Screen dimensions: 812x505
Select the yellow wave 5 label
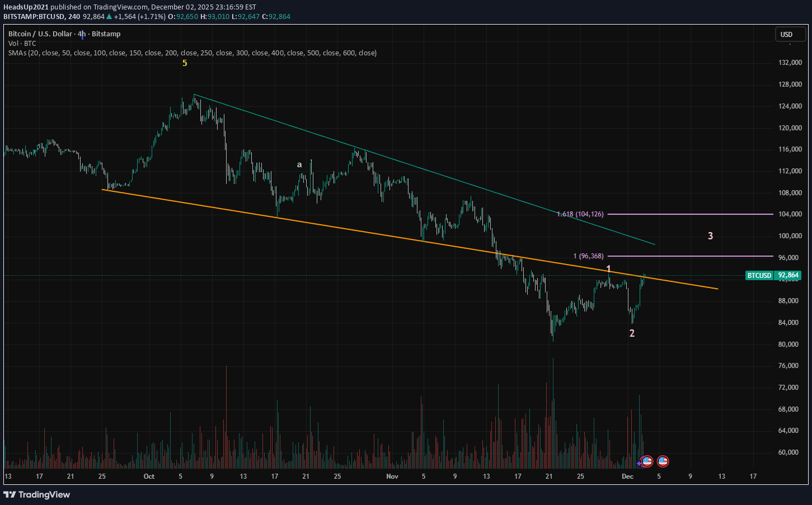(x=185, y=64)
